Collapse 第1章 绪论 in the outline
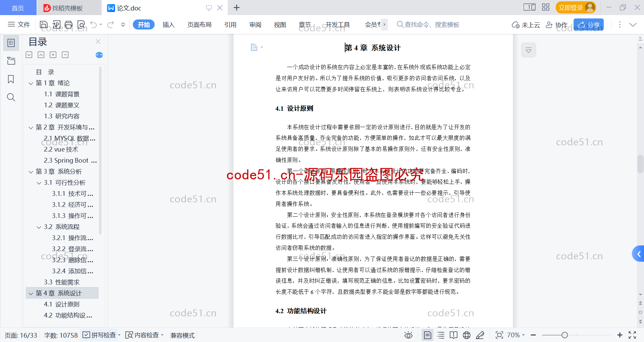The width and height of the screenshot is (644, 342). click(x=31, y=83)
